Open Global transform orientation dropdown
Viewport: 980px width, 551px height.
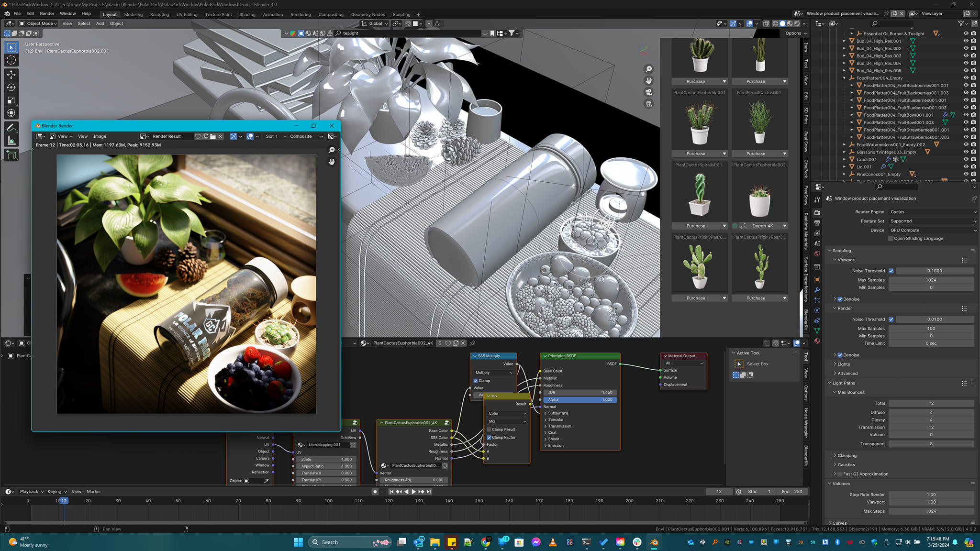[x=374, y=23]
